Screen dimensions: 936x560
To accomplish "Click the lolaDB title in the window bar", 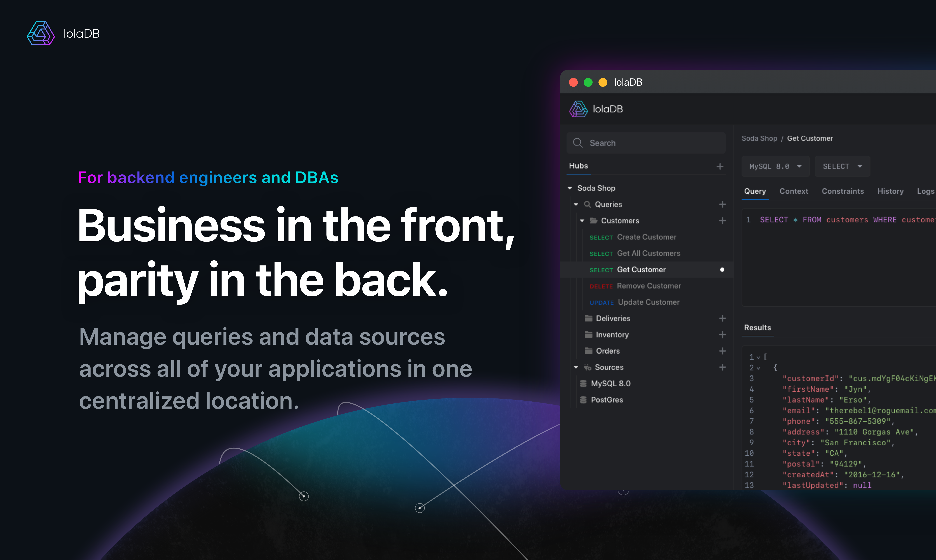I will tap(628, 82).
